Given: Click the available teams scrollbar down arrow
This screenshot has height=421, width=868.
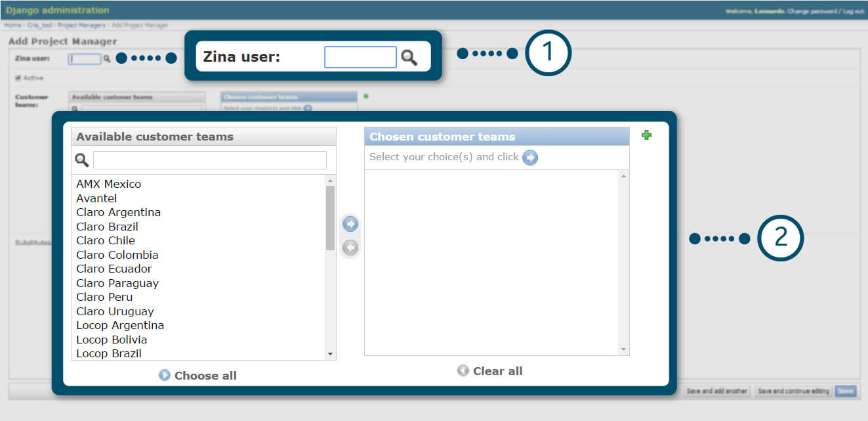Looking at the screenshot, I should tap(330, 354).
